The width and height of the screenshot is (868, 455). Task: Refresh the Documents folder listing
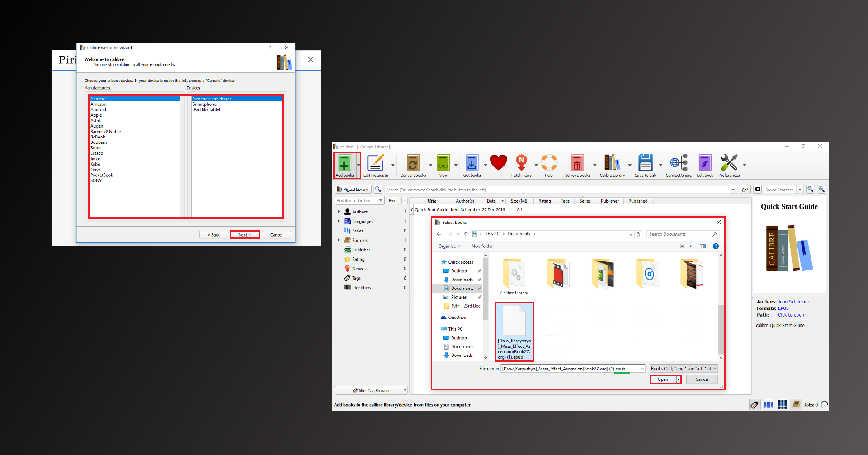tap(638, 234)
